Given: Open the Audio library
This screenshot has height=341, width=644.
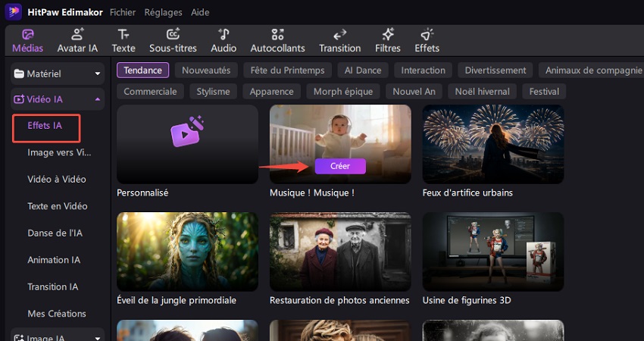Looking at the screenshot, I should click(224, 41).
